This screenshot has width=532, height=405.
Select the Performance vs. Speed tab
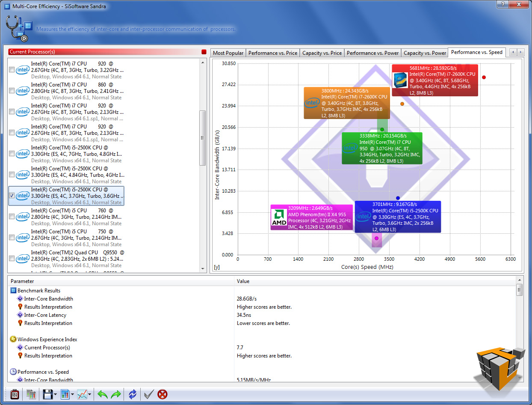pyautogui.click(x=477, y=52)
